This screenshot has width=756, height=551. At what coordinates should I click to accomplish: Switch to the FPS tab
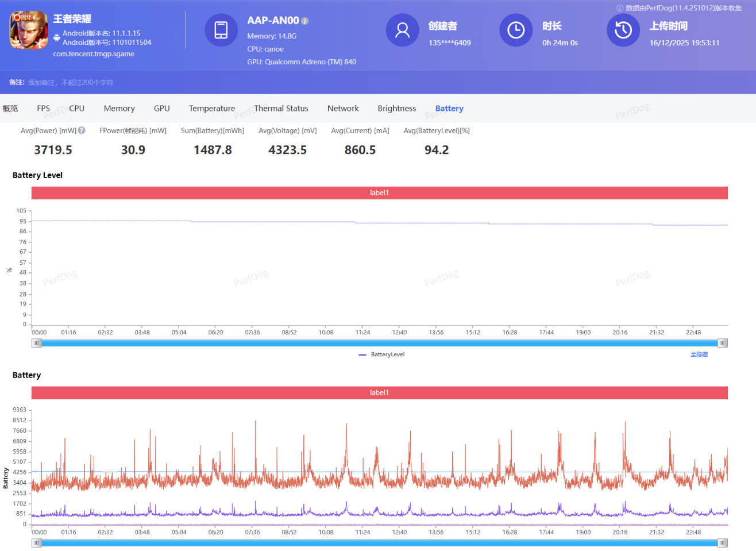[x=43, y=109]
